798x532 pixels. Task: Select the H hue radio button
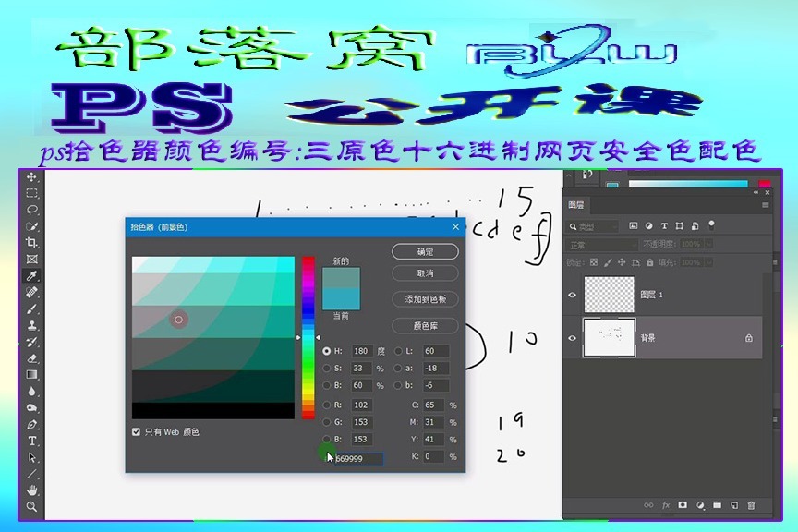coord(326,351)
